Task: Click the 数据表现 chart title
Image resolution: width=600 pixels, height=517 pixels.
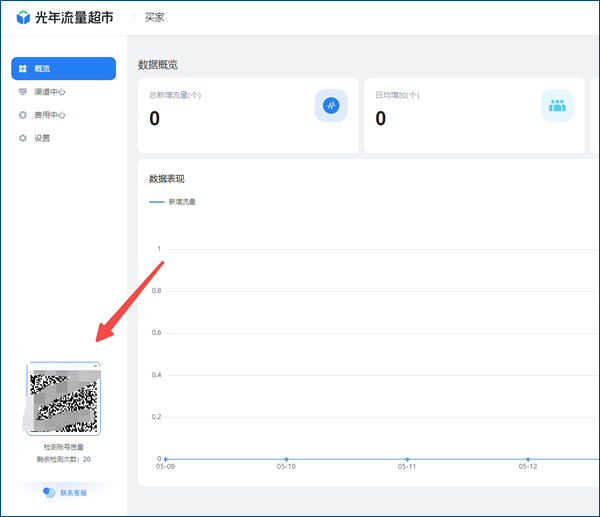Action: pos(167,179)
